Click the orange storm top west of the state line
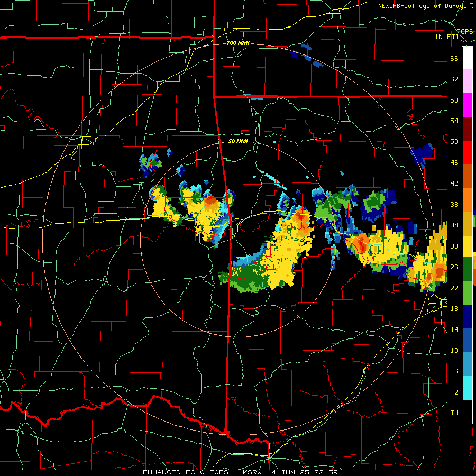The height and width of the screenshot is (476, 476). tap(210, 200)
